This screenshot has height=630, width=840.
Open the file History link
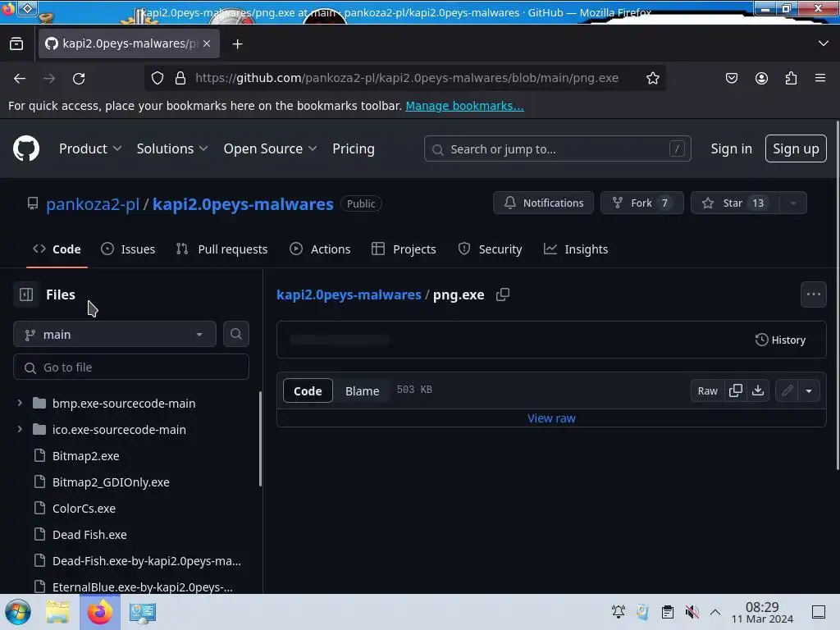(x=780, y=340)
